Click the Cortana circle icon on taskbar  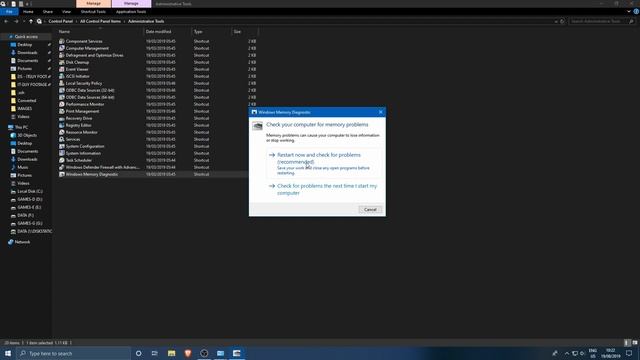[138, 353]
